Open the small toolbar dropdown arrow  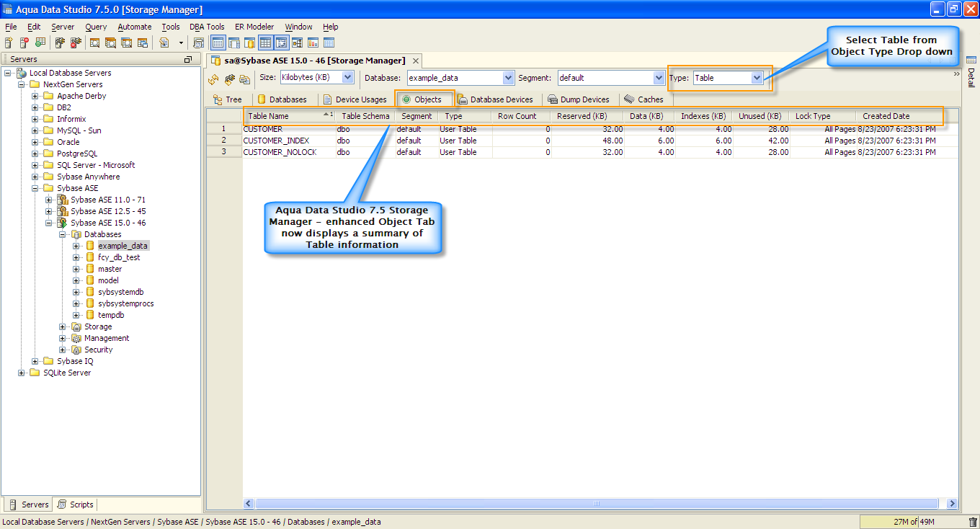click(181, 43)
